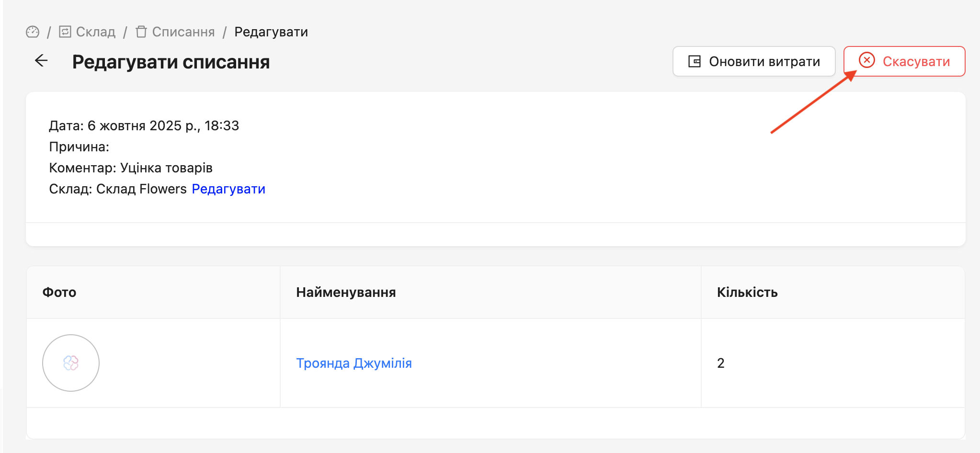Click the flower placeholder icon in photo

pyautogui.click(x=71, y=363)
